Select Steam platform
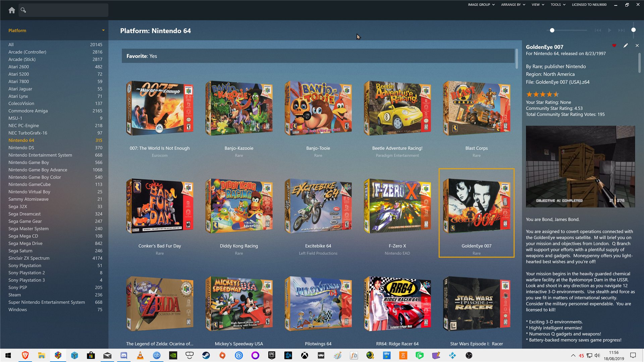The height and width of the screenshot is (362, 644). coord(55,295)
